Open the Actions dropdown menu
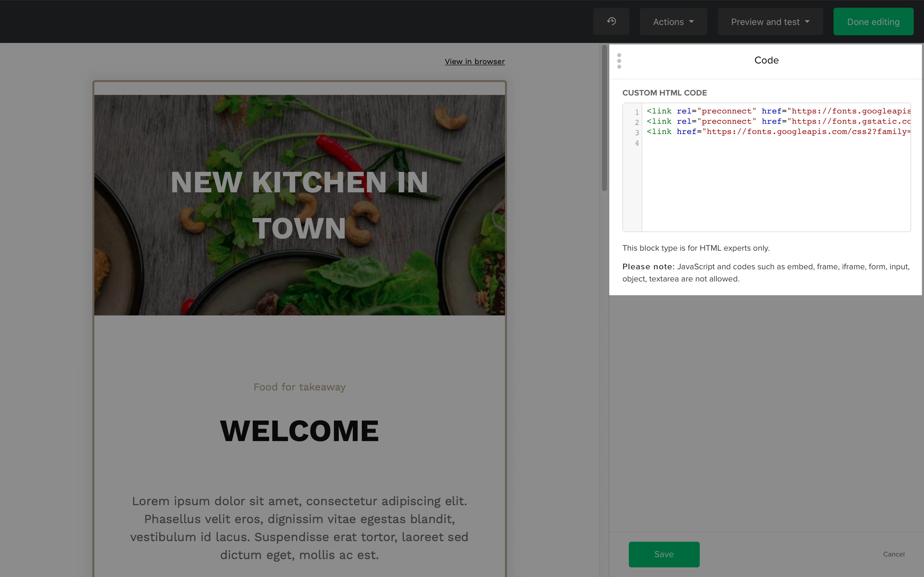924x577 pixels. pyautogui.click(x=673, y=22)
